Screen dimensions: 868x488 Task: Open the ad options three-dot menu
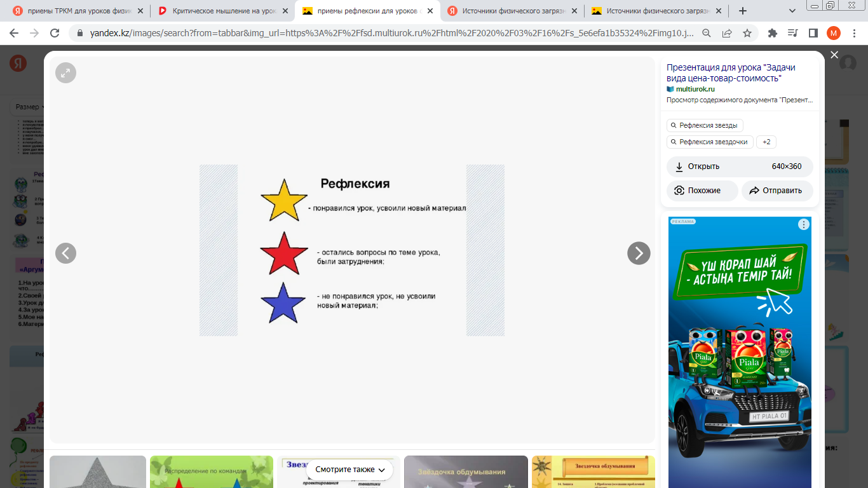(804, 224)
